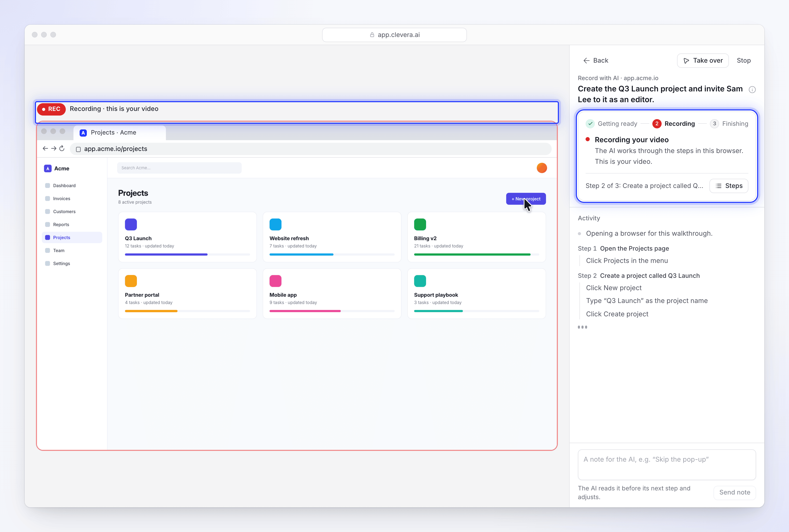The height and width of the screenshot is (532, 789).
Task: Click the app.clevera.ai address bar
Action: click(x=394, y=35)
